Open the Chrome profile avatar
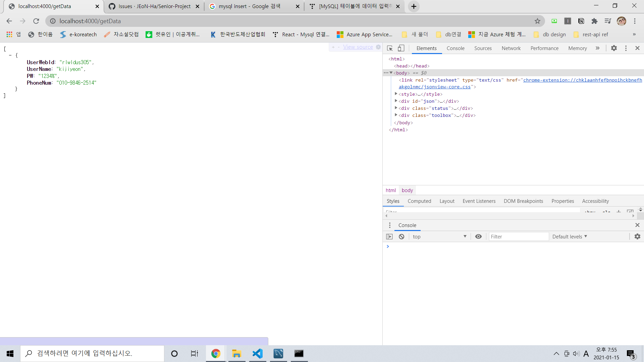The image size is (644, 362). tap(621, 21)
